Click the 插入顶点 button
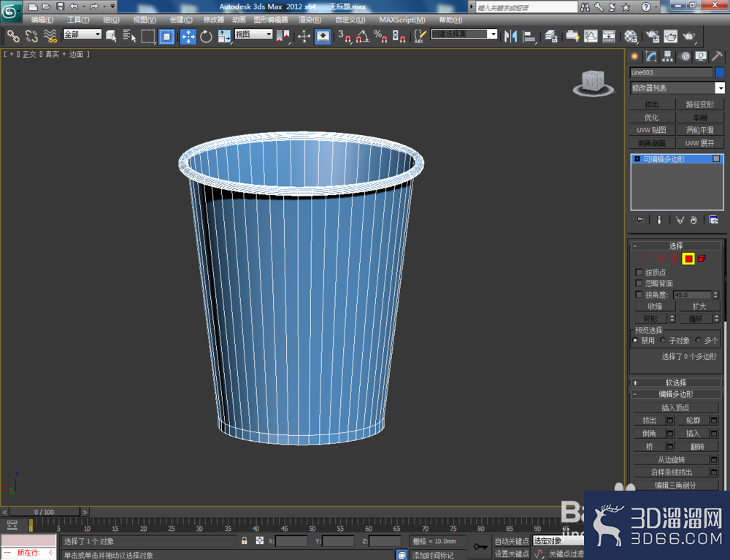The image size is (730, 560). click(675, 408)
